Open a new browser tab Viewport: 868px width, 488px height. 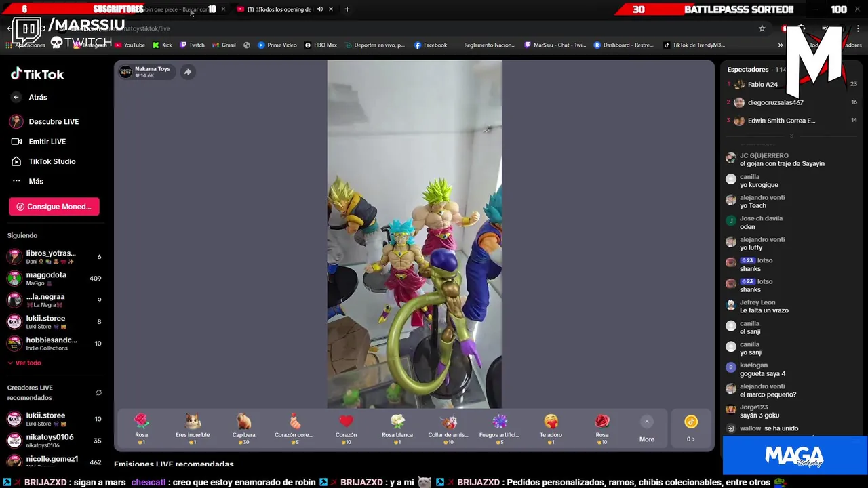[x=347, y=9]
